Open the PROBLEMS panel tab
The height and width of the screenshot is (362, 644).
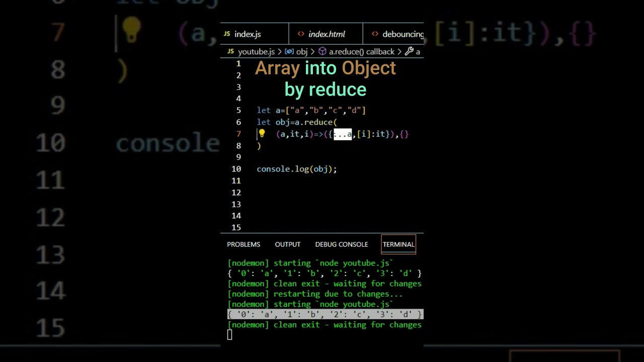click(244, 244)
